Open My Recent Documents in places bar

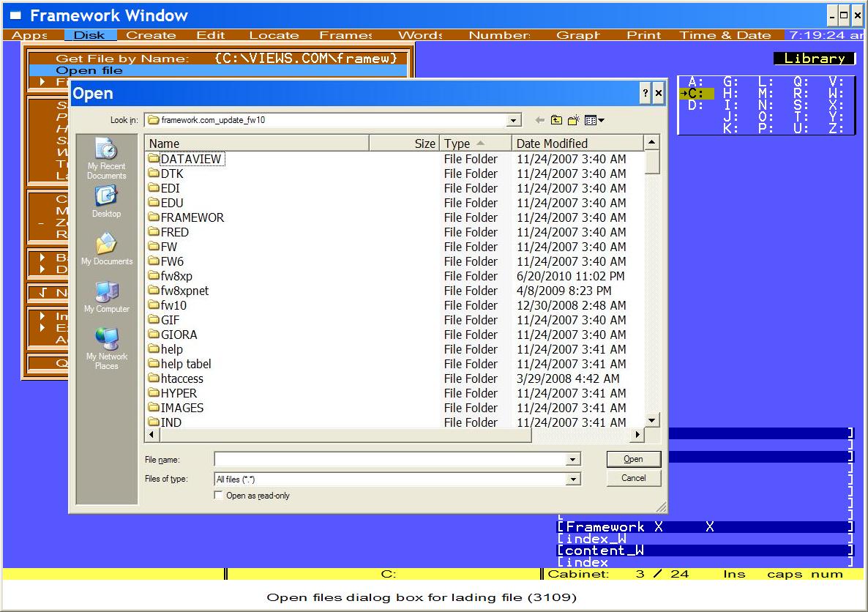click(106, 158)
